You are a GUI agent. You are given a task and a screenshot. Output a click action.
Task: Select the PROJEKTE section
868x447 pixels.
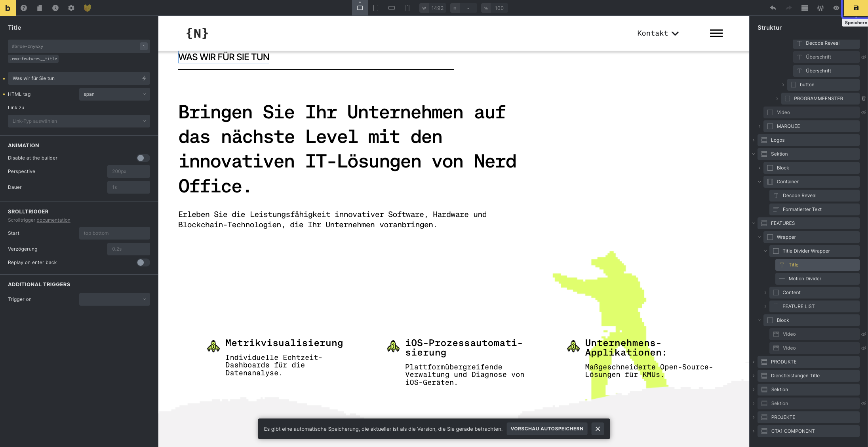point(809,417)
